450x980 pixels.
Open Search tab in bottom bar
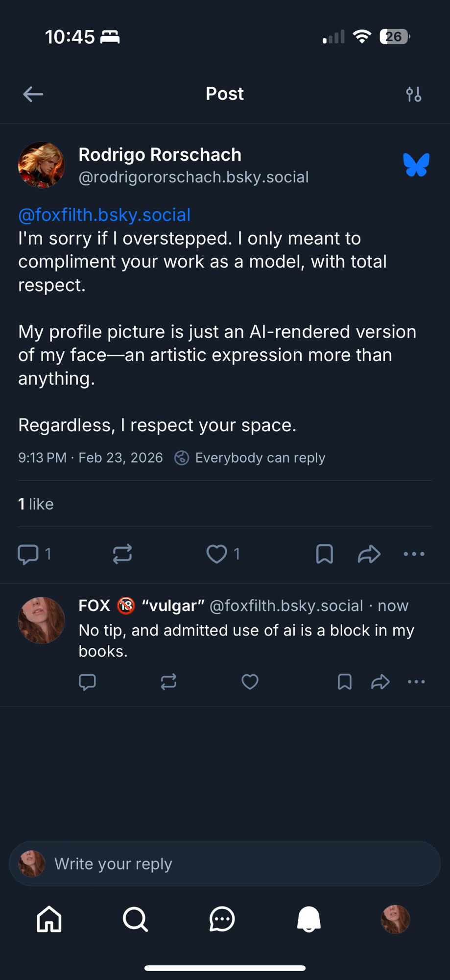[x=136, y=919]
